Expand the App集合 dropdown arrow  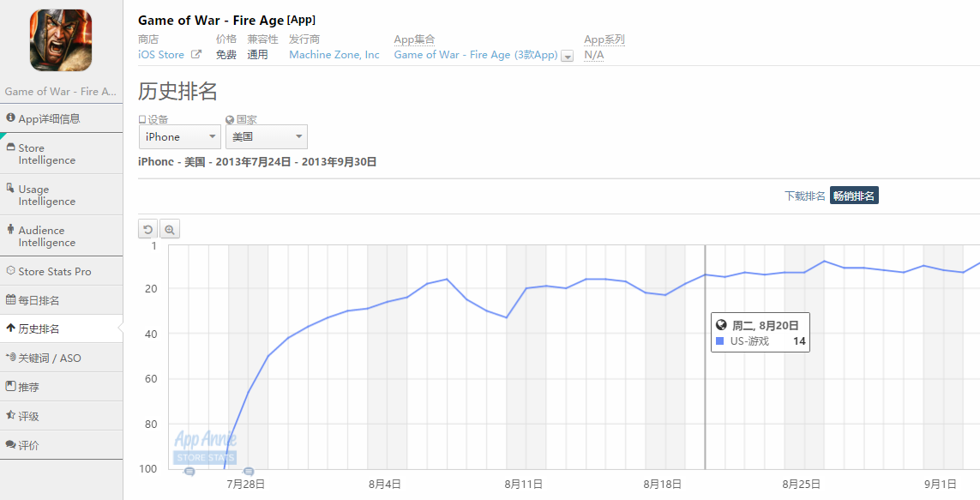(x=568, y=57)
